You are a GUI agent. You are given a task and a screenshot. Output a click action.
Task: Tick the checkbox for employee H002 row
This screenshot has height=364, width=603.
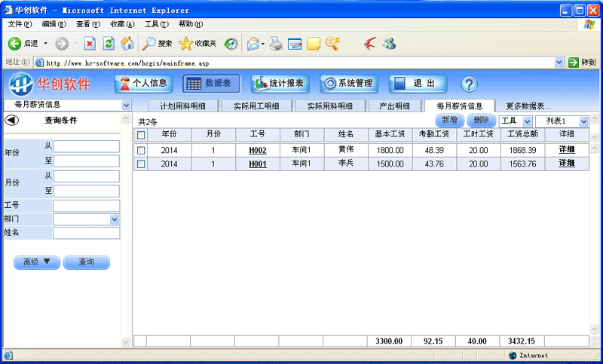click(141, 150)
